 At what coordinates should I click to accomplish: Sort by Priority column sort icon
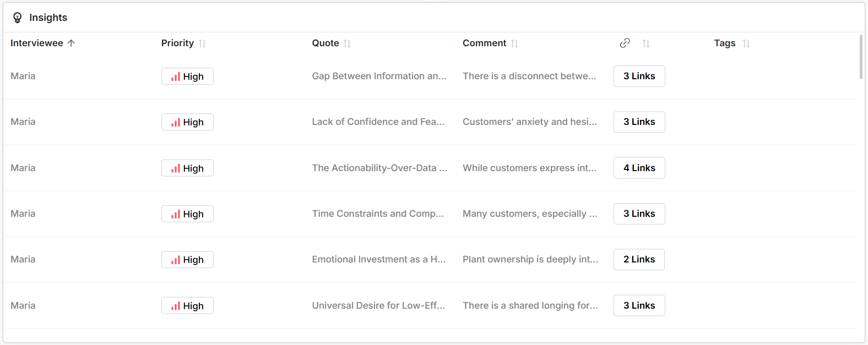point(202,43)
